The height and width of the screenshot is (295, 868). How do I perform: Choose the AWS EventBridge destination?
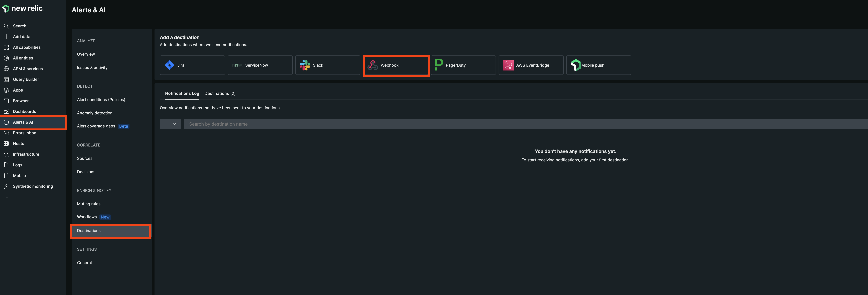(x=531, y=65)
